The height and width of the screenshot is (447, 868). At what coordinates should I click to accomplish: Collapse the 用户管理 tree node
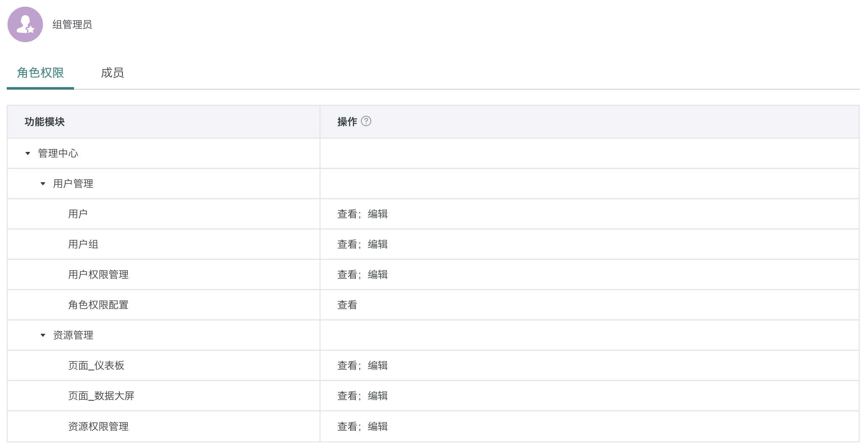[43, 184]
